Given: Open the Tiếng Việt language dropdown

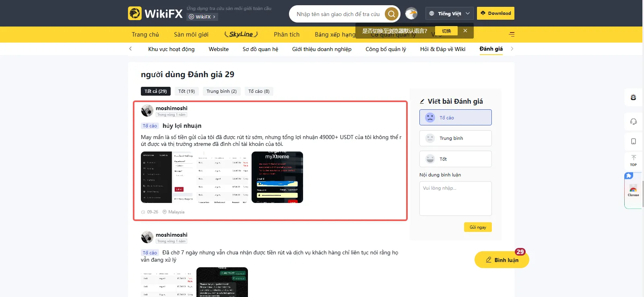Looking at the screenshot, I should [x=449, y=13].
